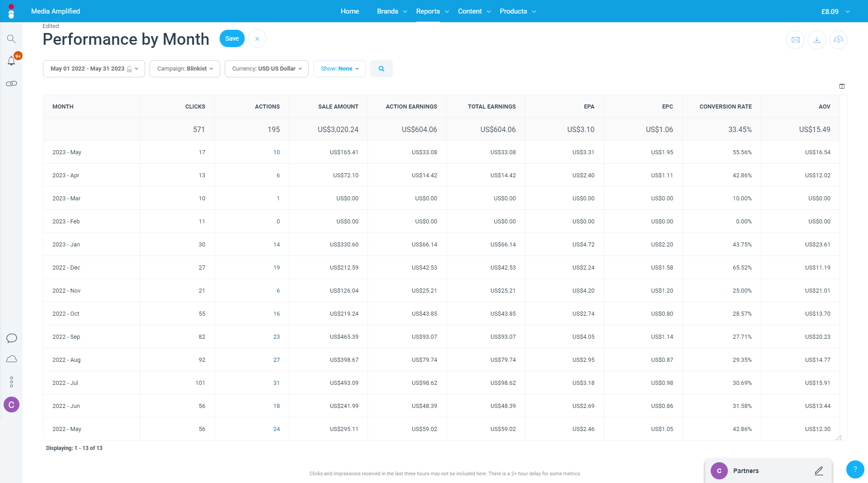Discard edits with the X button

click(257, 39)
